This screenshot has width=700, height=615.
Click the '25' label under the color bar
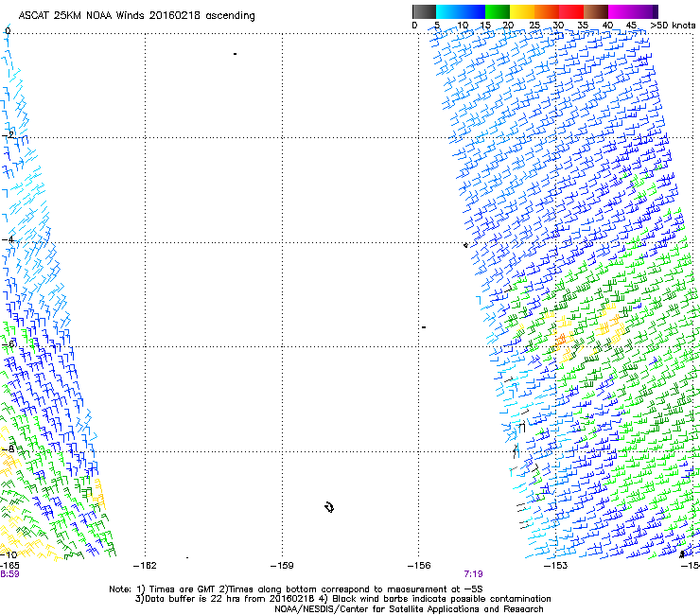pos(534,26)
